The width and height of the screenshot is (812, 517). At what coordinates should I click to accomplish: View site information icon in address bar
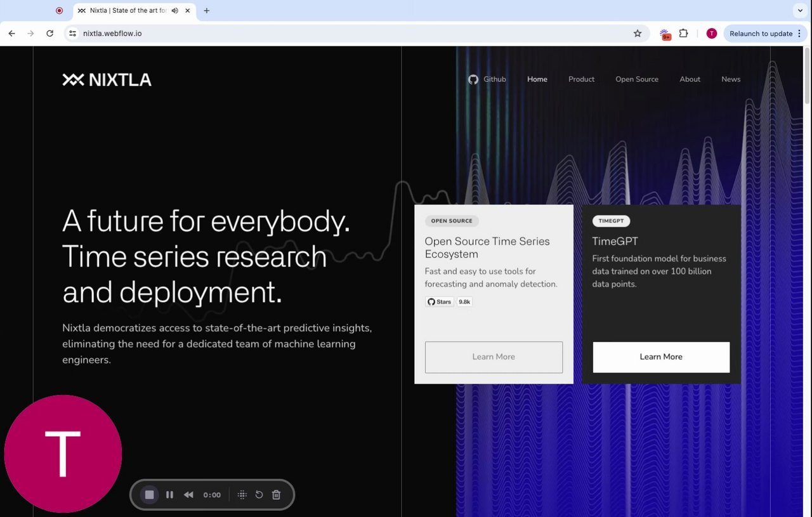tap(72, 34)
